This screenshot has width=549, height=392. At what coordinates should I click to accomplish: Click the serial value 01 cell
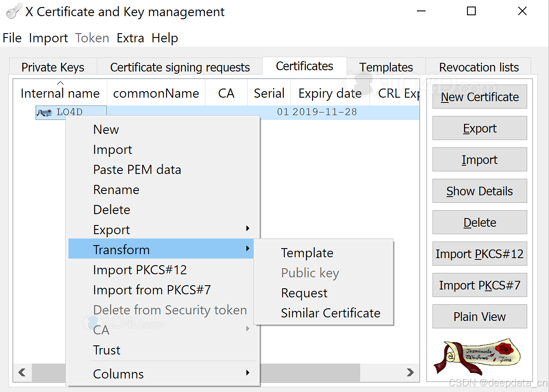coord(283,112)
